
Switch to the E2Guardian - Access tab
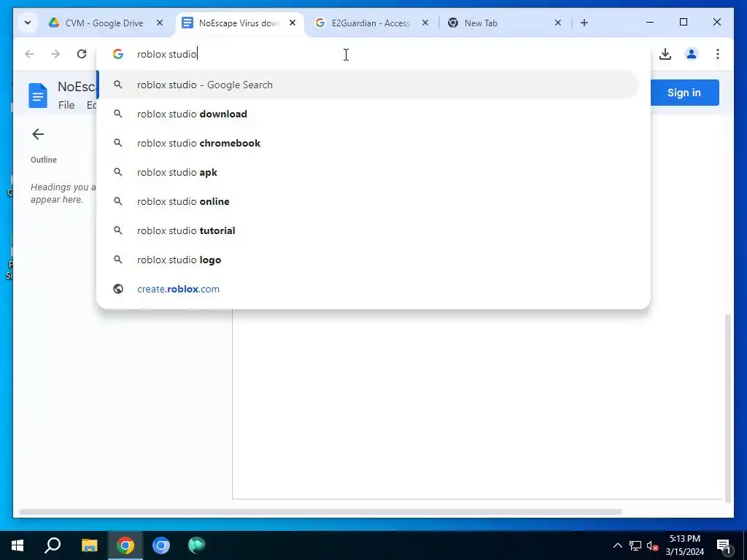[x=372, y=23]
